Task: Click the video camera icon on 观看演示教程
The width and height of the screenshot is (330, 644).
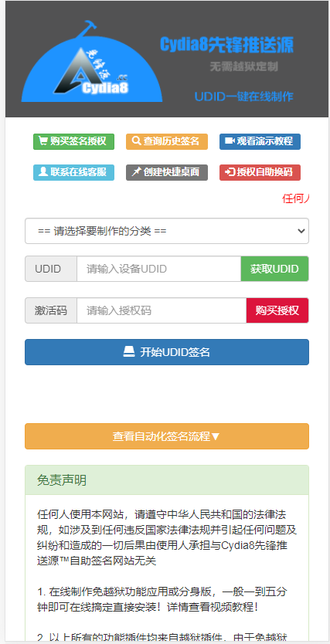Action: 230,141
